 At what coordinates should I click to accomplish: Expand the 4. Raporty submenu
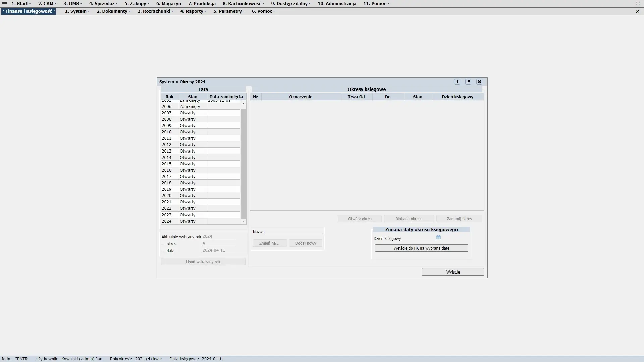(193, 11)
